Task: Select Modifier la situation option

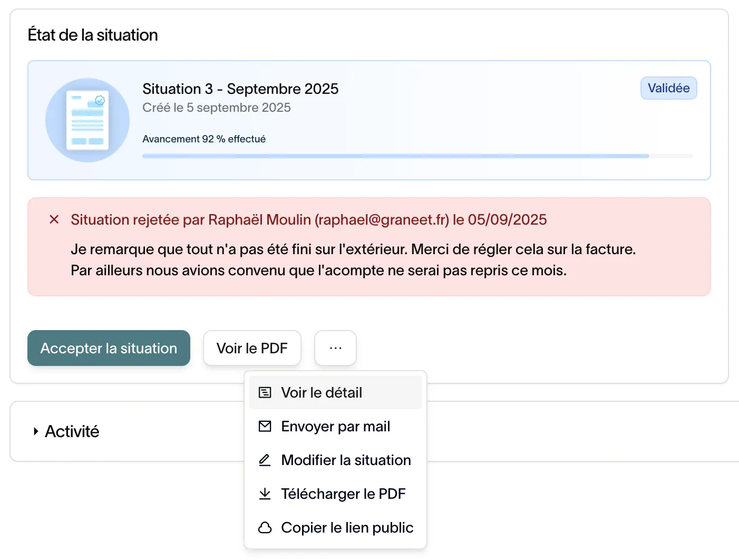Action: click(x=335, y=460)
